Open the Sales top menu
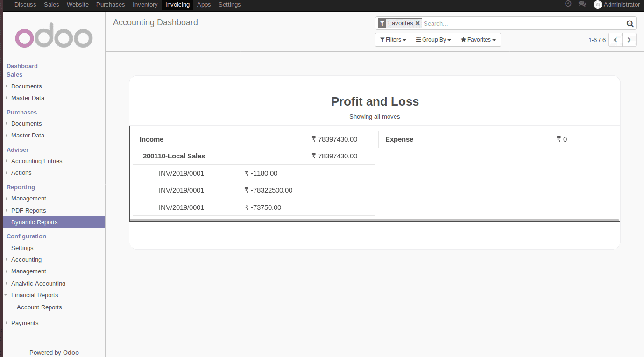This screenshot has height=357, width=644. [51, 5]
